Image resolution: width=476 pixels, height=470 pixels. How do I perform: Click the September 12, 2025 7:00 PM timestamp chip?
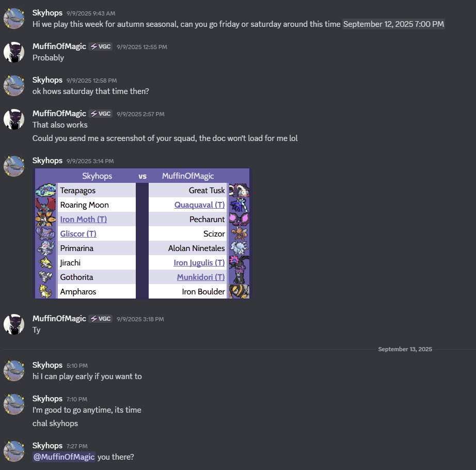tap(394, 24)
